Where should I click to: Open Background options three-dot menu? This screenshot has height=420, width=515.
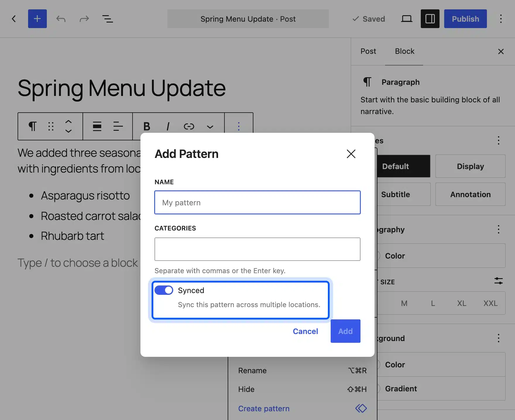499,338
